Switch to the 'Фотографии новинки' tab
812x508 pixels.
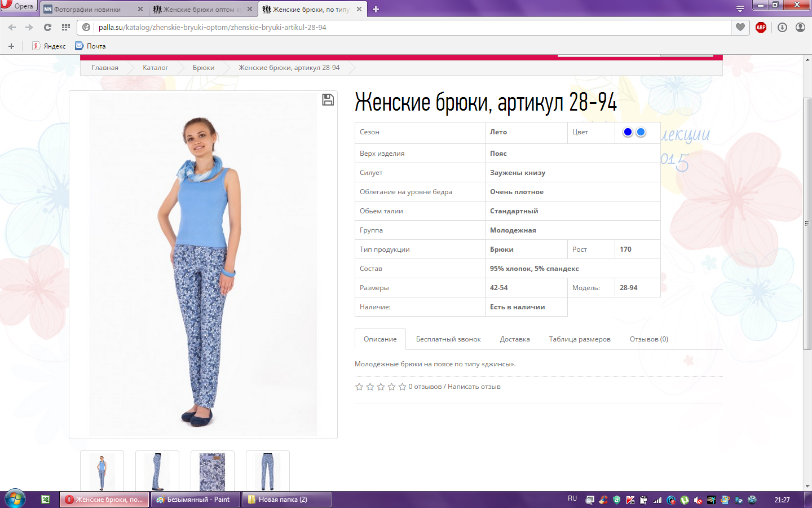tap(94, 9)
